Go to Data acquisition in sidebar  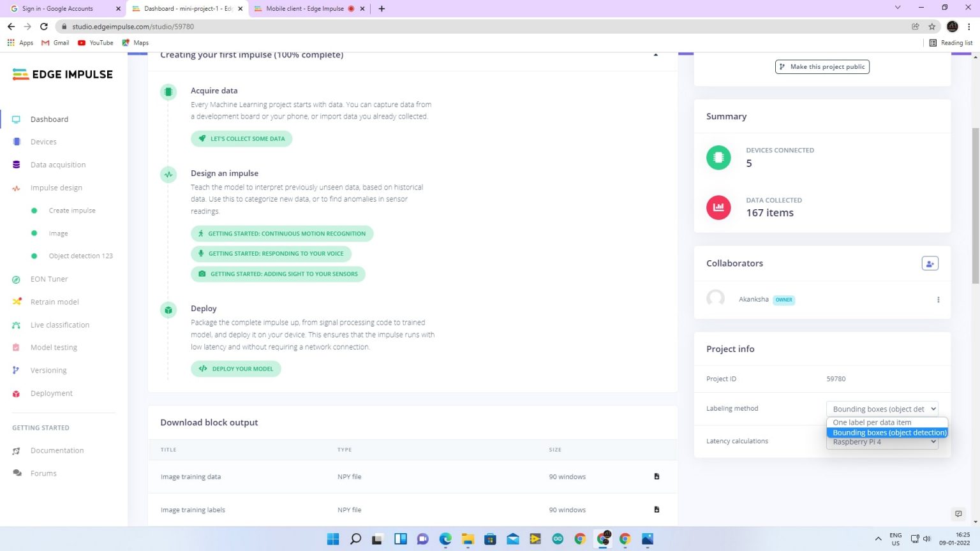(57, 165)
